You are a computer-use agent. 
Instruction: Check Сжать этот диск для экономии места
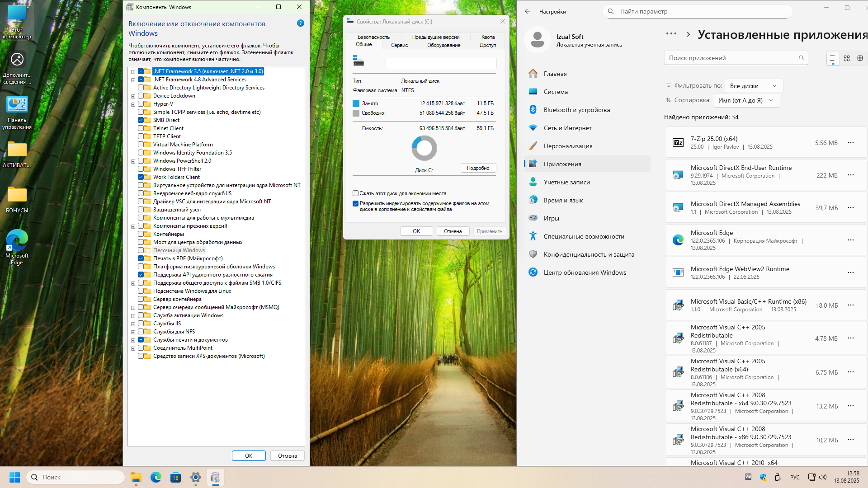coord(355,193)
